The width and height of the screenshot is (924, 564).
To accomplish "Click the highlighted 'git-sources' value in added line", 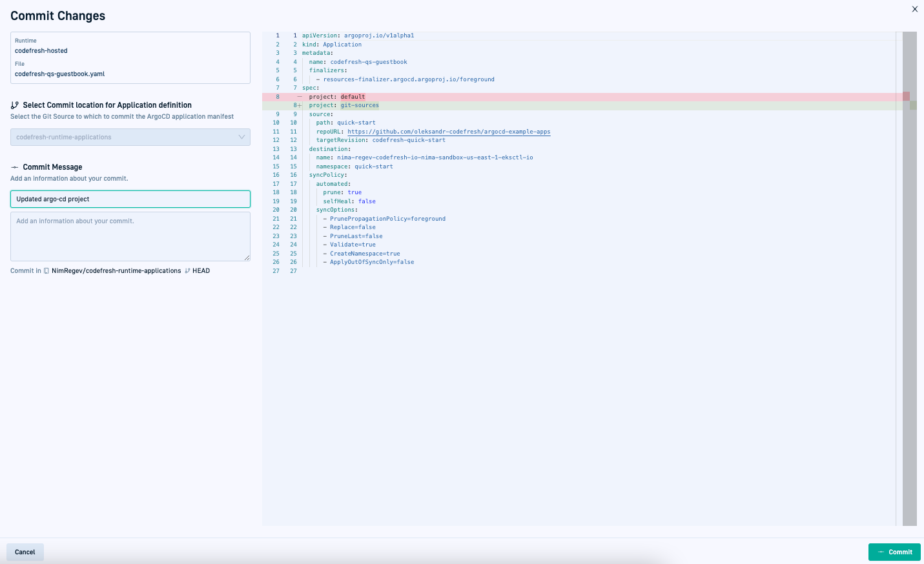I will (x=360, y=105).
